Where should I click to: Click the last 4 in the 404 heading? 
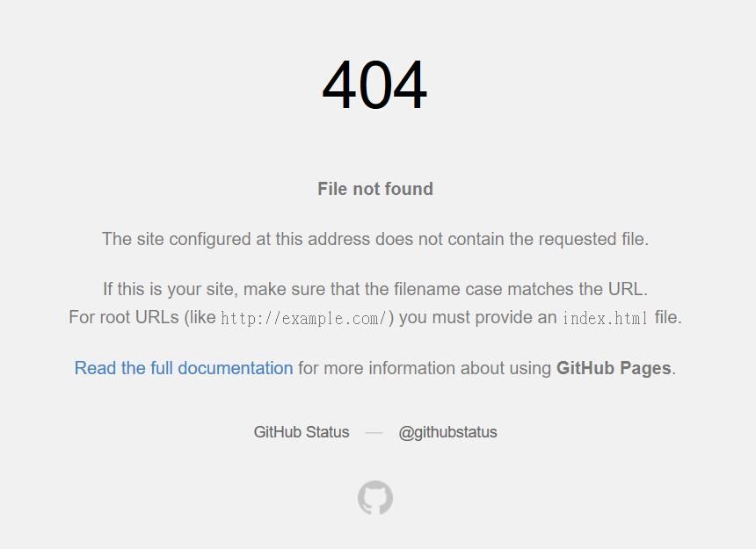pyautogui.click(x=410, y=84)
